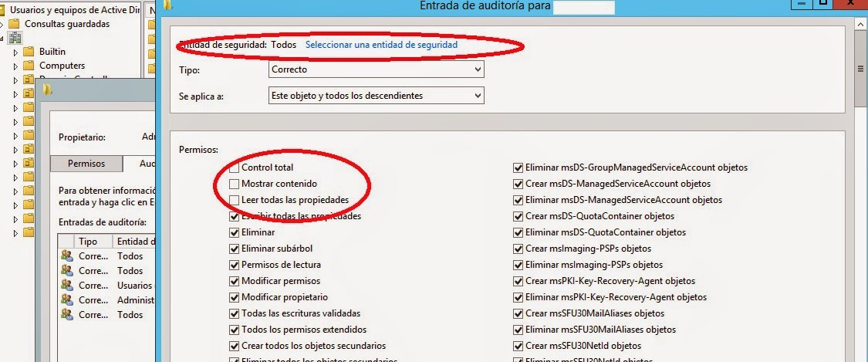Open the Tipo dropdown showing Correcto
The width and height of the screenshot is (868, 362).
click(376, 69)
